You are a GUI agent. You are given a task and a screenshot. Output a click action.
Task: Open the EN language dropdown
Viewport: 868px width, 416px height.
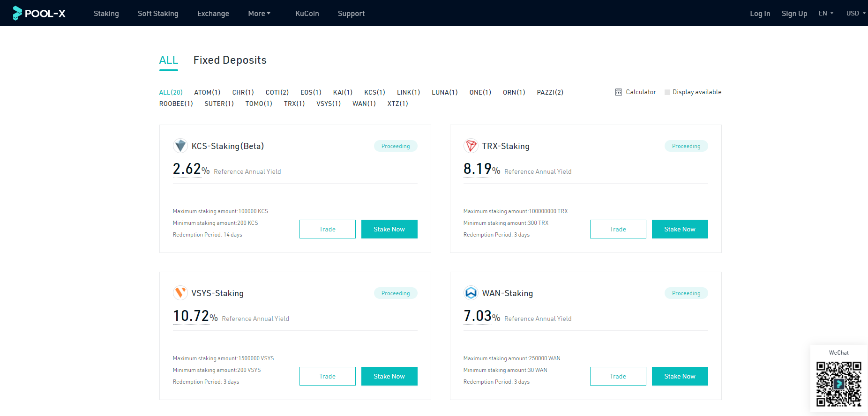click(826, 13)
